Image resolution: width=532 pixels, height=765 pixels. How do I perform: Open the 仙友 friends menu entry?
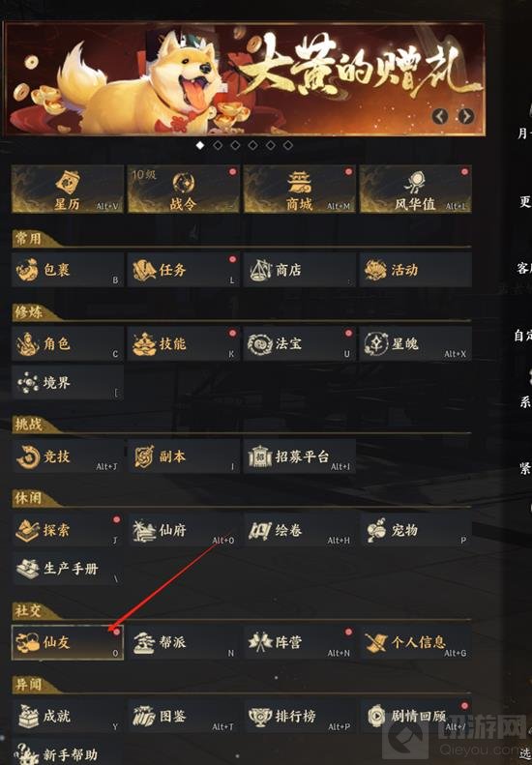tap(68, 642)
